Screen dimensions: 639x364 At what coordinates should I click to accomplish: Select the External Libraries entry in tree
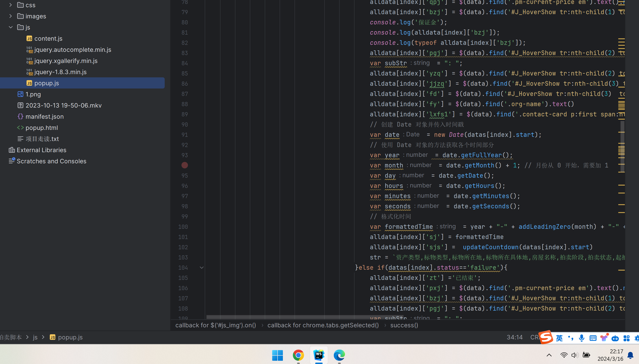click(x=42, y=150)
